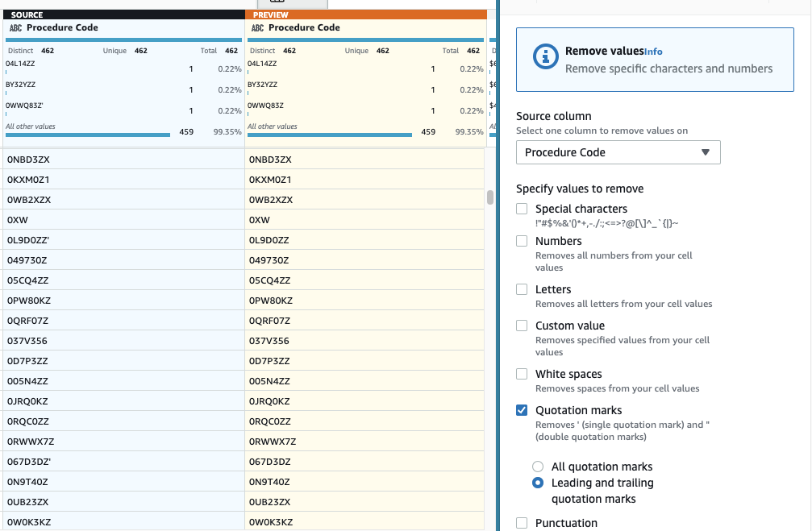Click preview cell 0QRF07Z
The width and height of the screenshot is (812, 531).
365,321
